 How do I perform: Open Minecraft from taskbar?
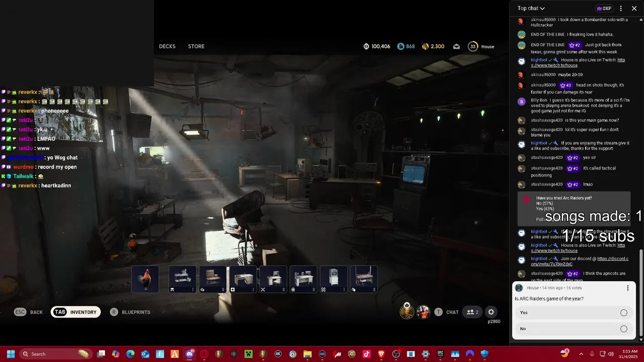pos(249,354)
